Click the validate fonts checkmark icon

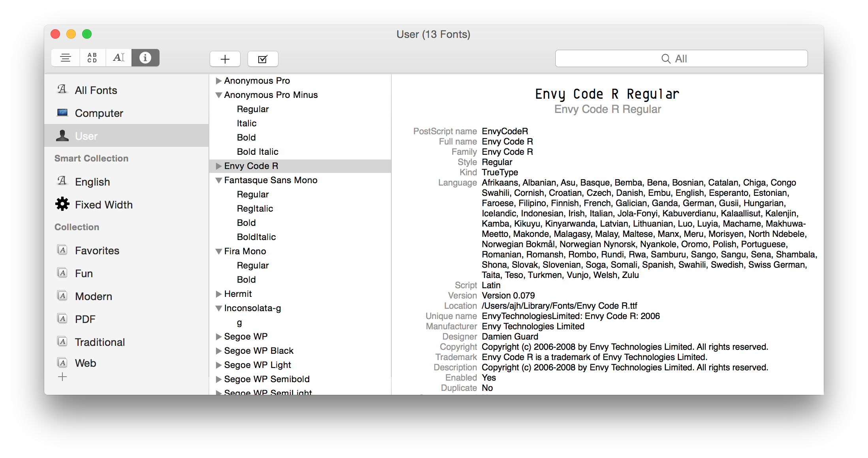coord(263,58)
